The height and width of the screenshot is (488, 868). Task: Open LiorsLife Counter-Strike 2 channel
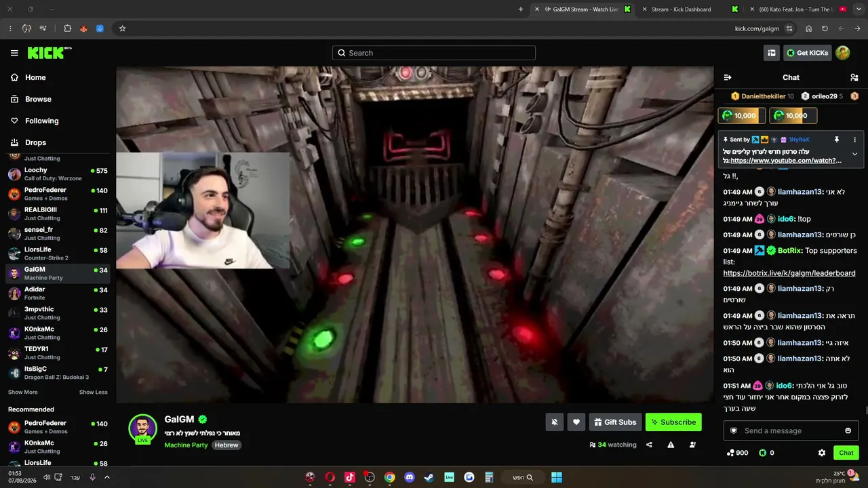pos(58,253)
